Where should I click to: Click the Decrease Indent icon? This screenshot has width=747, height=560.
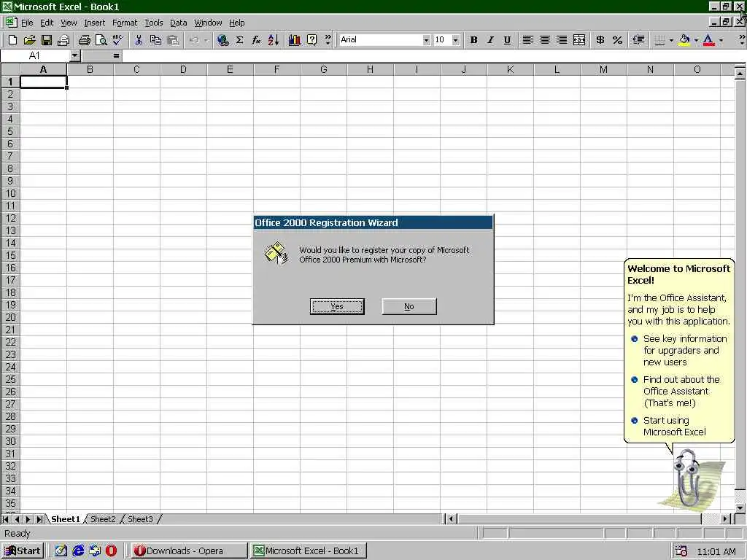pyautogui.click(x=638, y=40)
